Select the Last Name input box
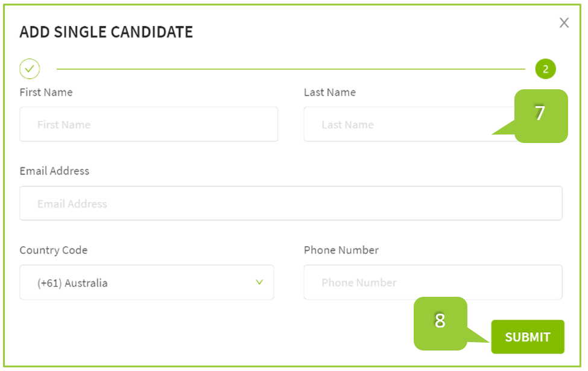Image resolution: width=588 pixels, height=371 pixels. tap(392, 124)
